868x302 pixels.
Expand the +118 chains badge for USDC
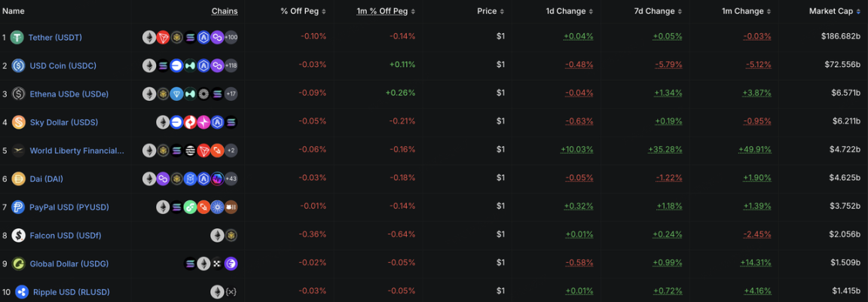231,66
